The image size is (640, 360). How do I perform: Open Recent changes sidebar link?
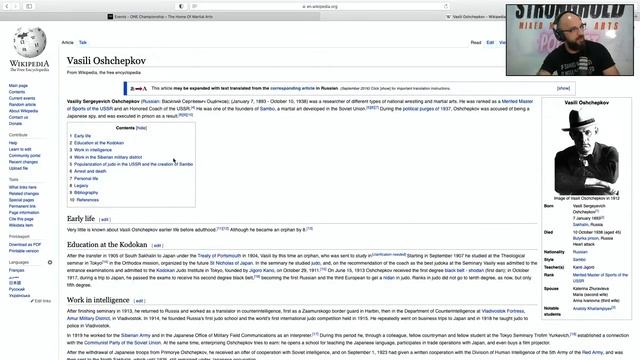[x=23, y=162]
